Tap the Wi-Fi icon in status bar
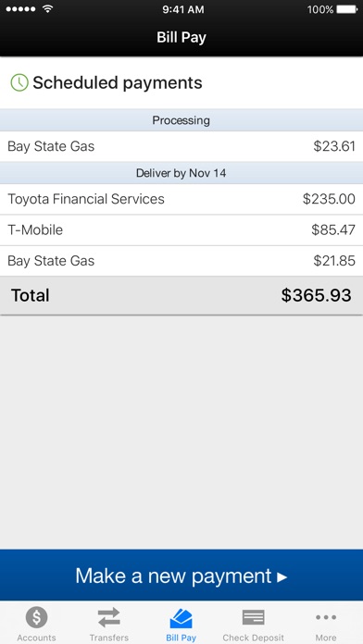 pyautogui.click(x=48, y=9)
